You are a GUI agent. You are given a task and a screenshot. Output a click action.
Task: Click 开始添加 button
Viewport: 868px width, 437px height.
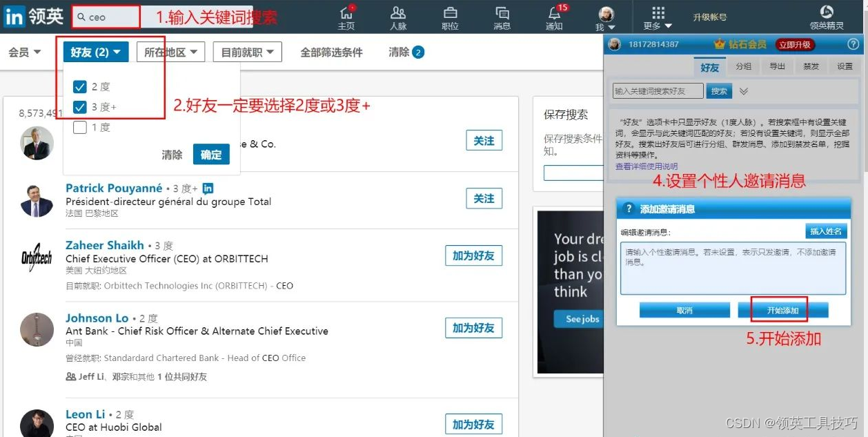point(782,311)
